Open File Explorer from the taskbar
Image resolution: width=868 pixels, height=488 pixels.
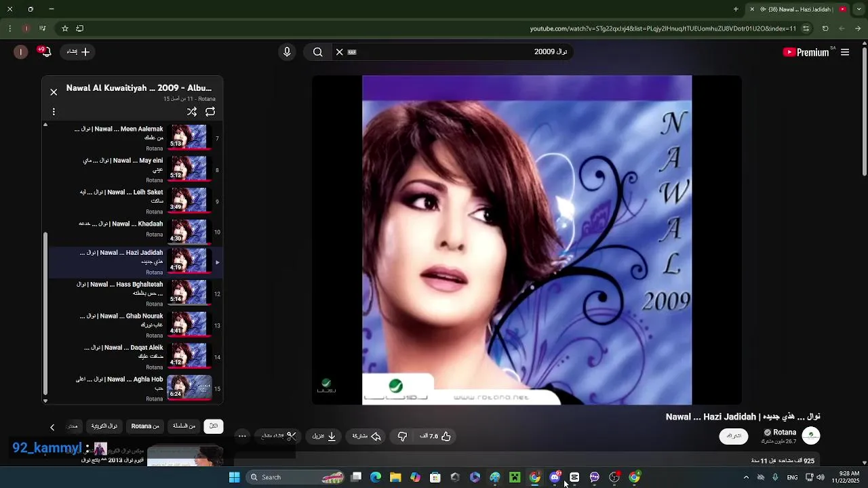point(395,477)
